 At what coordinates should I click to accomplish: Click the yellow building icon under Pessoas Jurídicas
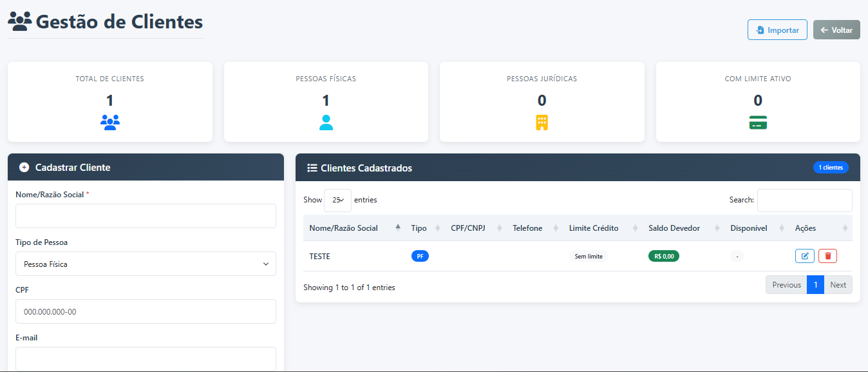tap(542, 122)
